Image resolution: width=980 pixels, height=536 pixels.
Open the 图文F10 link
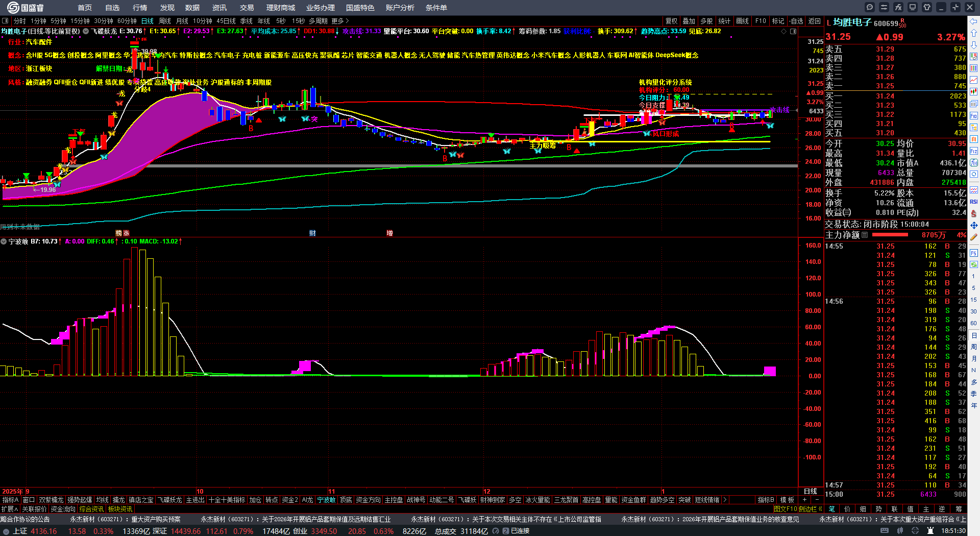pos(786,508)
